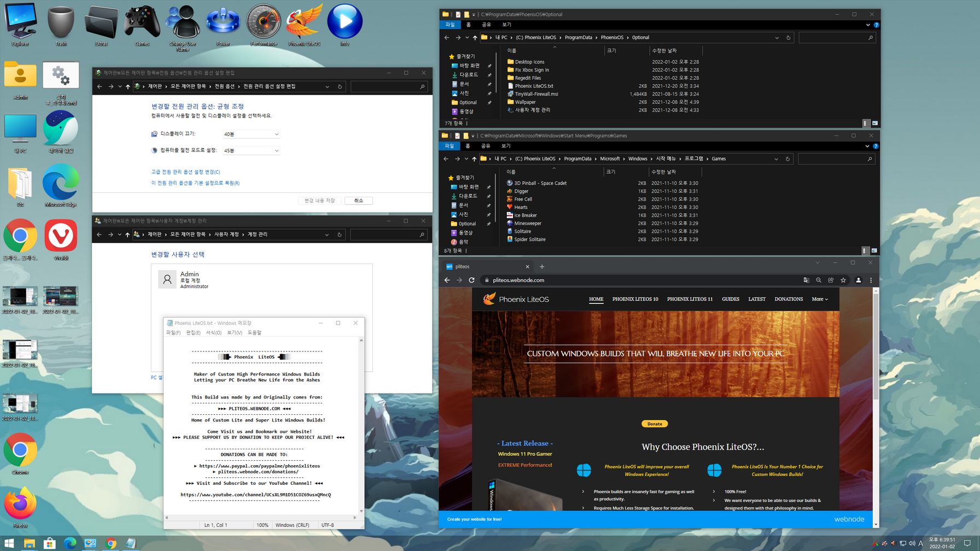Click 고급 전원 관리 옵션 설정 변경 link

[x=185, y=172]
